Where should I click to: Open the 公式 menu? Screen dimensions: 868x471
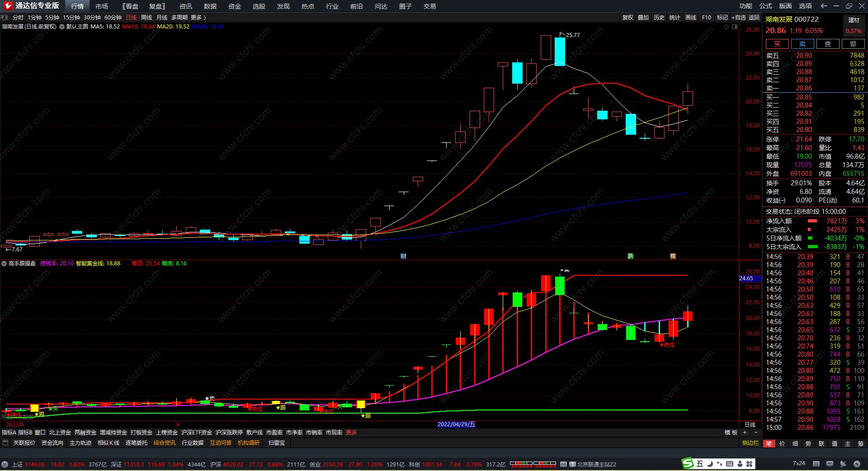pyautogui.click(x=766, y=6)
